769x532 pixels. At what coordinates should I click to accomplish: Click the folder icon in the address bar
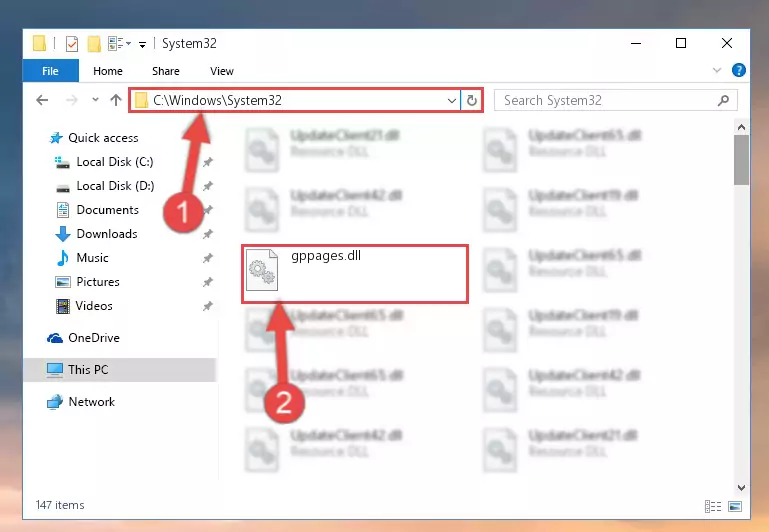click(141, 101)
